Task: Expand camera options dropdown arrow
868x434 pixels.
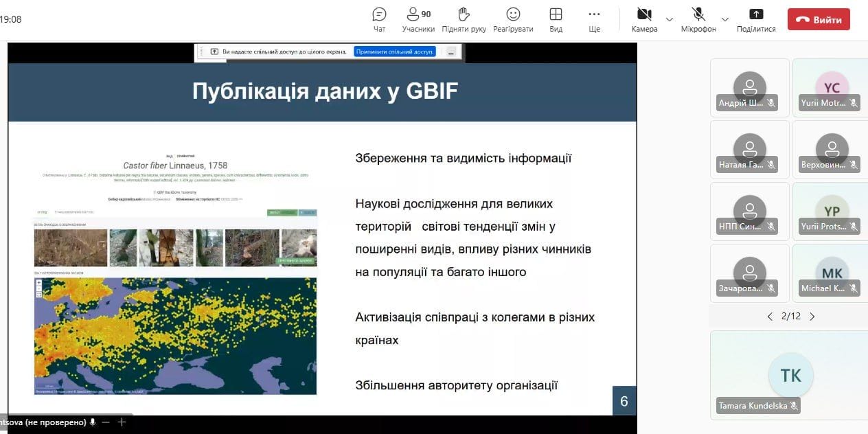Action: (670, 19)
